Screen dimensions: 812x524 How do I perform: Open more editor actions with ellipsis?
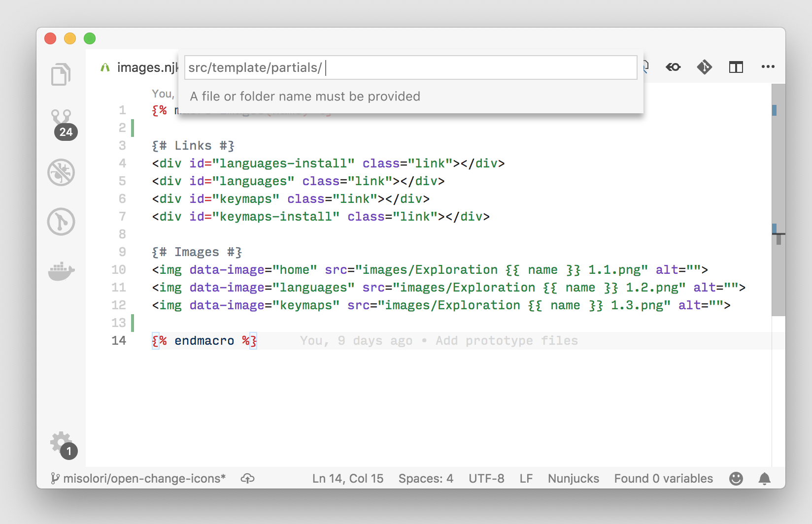pyautogui.click(x=768, y=67)
